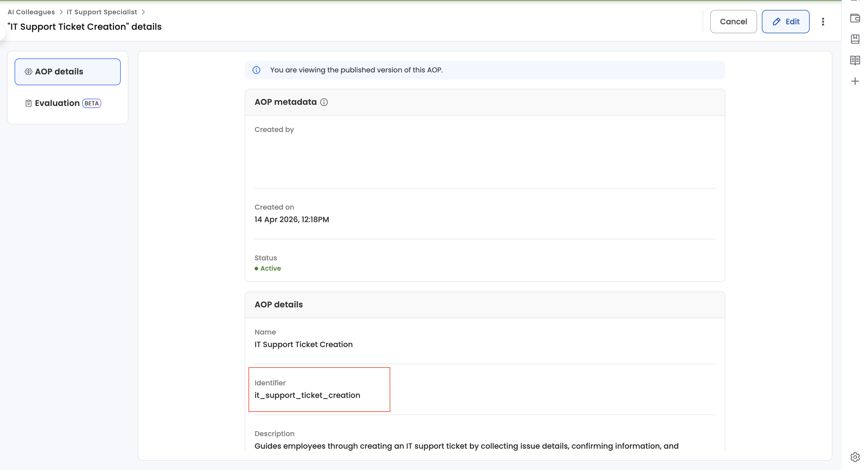The width and height of the screenshot is (868, 470).
Task: Click the pencil icon on Edit button
Action: 777,22
